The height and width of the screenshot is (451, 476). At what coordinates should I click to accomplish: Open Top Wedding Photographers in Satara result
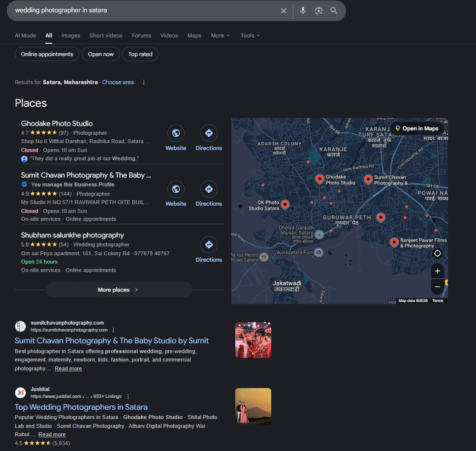(x=81, y=407)
